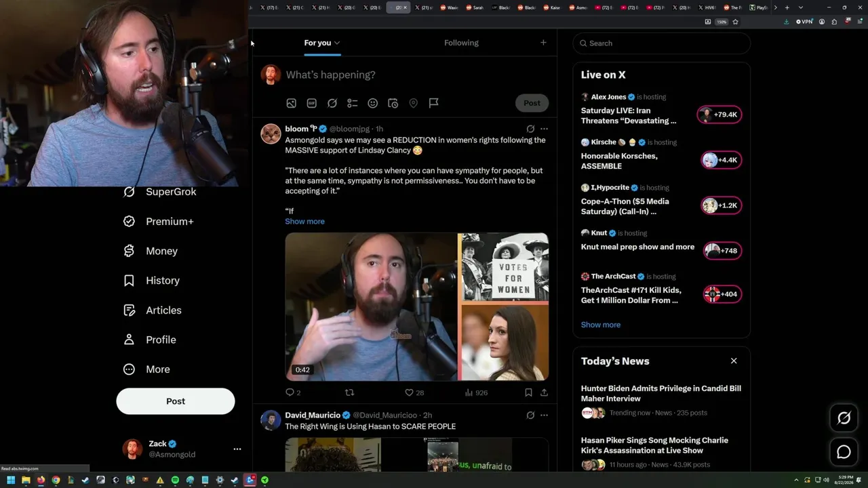
Task: Open the More sidebar menu
Action: tap(146, 369)
